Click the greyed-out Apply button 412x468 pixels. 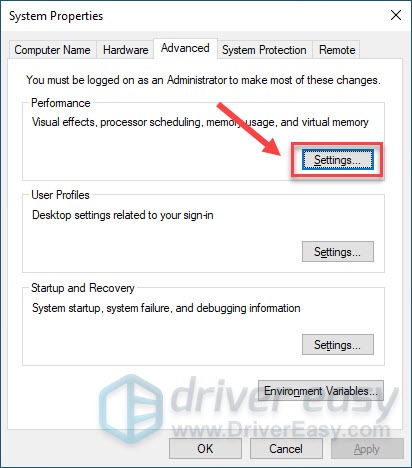pos(367,449)
